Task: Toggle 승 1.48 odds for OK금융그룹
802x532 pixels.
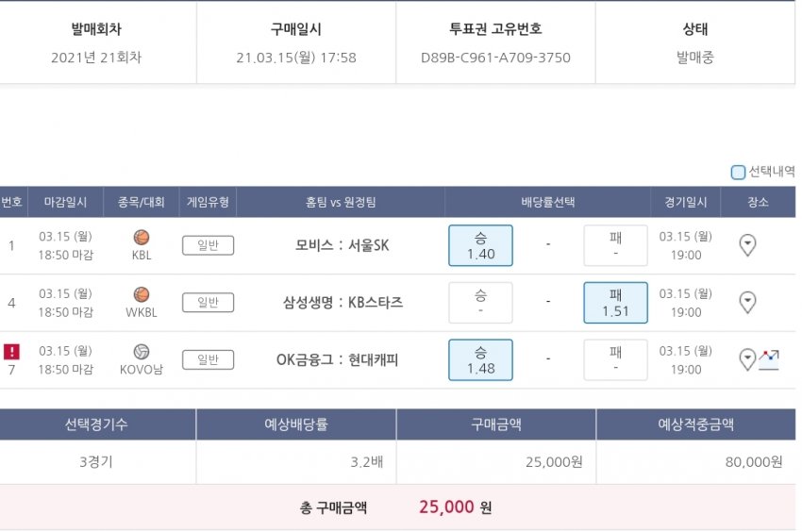Action: pyautogui.click(x=480, y=359)
